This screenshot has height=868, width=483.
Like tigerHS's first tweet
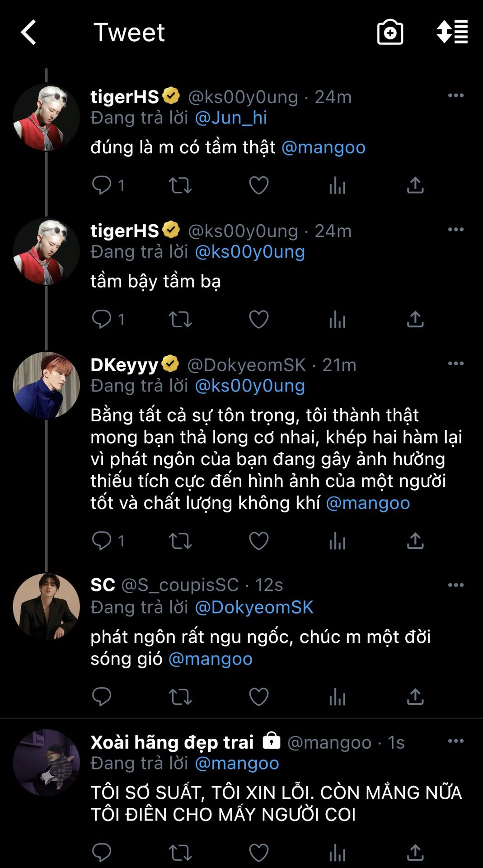[258, 185]
